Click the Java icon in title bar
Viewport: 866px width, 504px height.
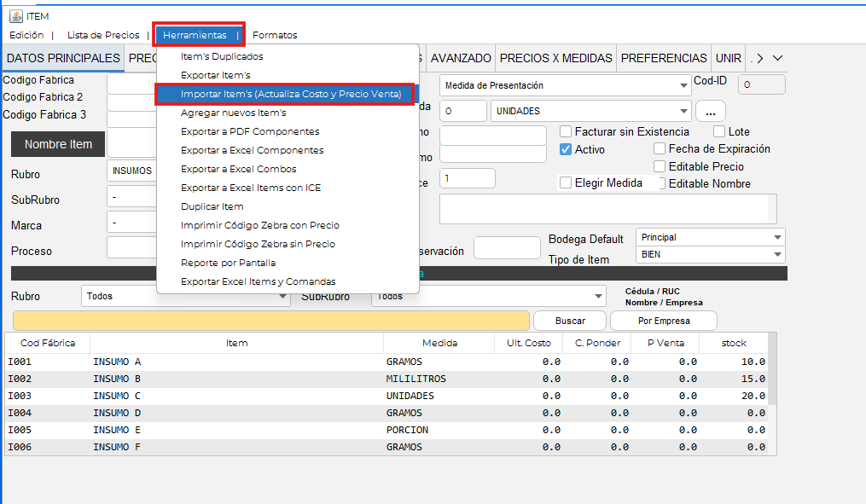(15, 17)
